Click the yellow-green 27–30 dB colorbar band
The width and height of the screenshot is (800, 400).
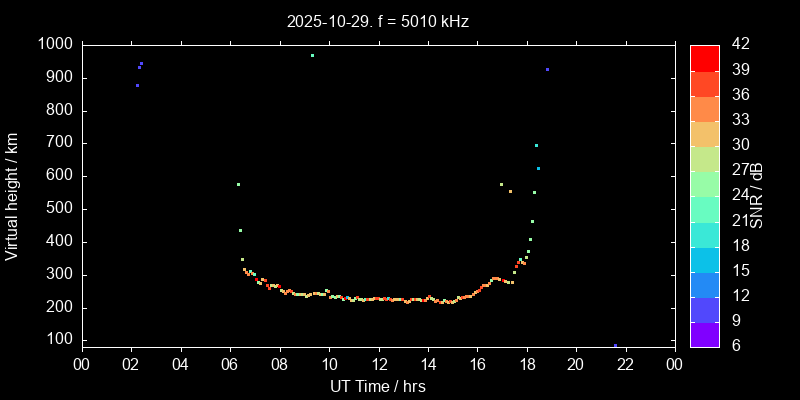pos(704,158)
